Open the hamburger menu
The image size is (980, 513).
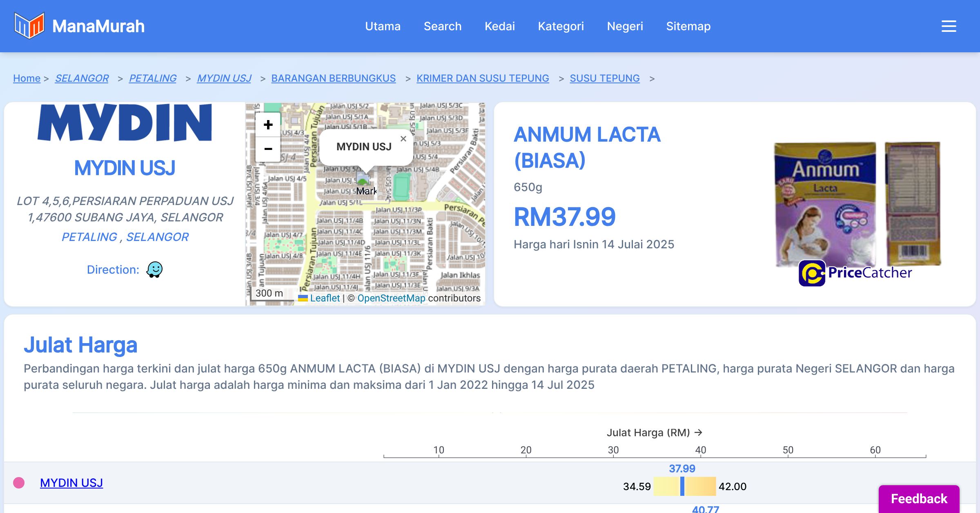point(949,26)
